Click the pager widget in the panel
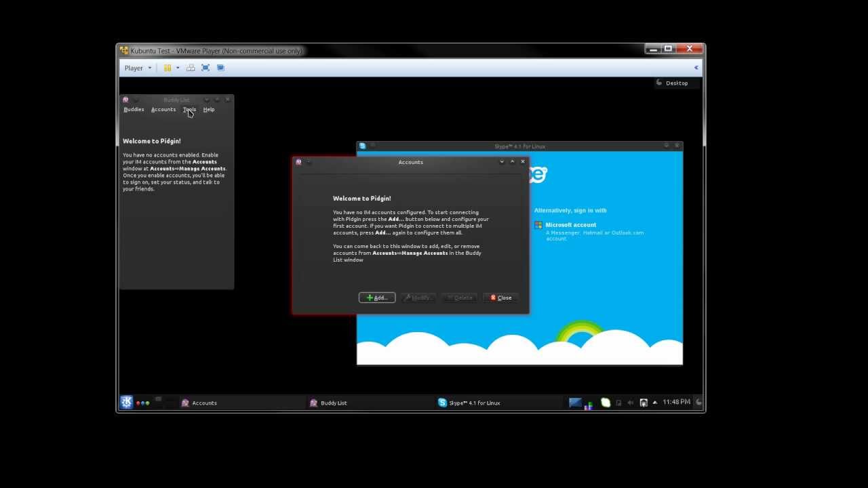 tap(165, 403)
